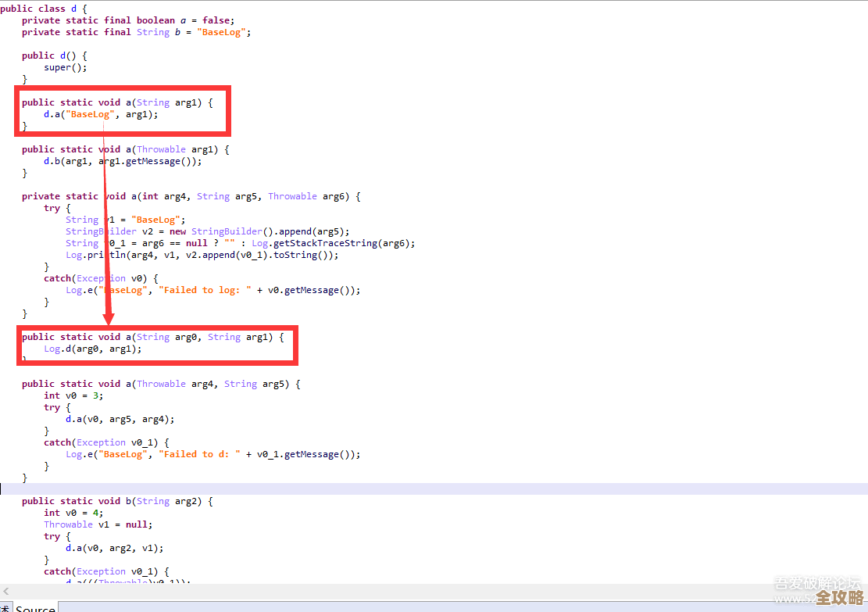This screenshot has height=612, width=868.
Task: Click the d.b(arg1, arg1.getMessage()) call
Action: 123,161
